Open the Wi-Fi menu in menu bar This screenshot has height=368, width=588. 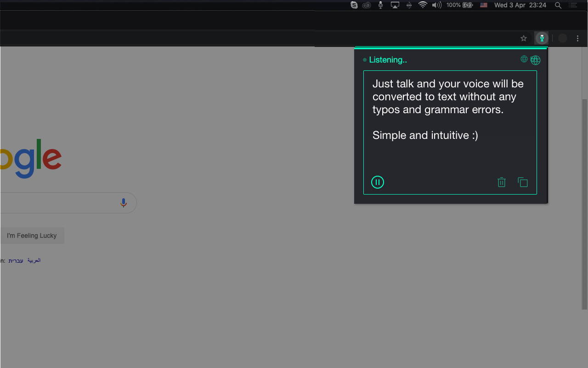pyautogui.click(x=423, y=5)
